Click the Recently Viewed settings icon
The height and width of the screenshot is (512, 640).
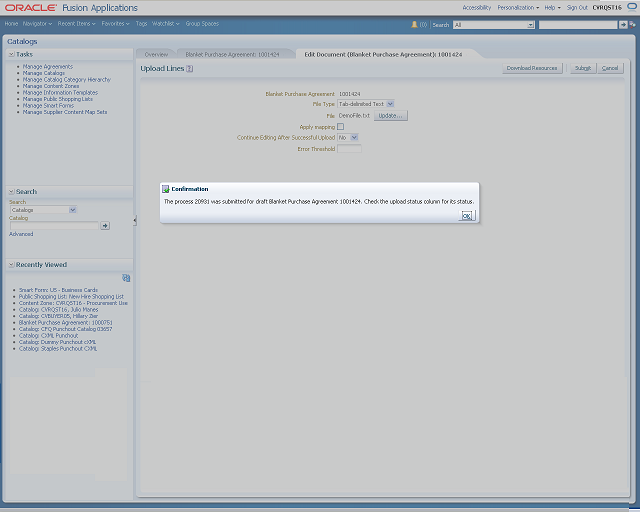click(x=126, y=278)
